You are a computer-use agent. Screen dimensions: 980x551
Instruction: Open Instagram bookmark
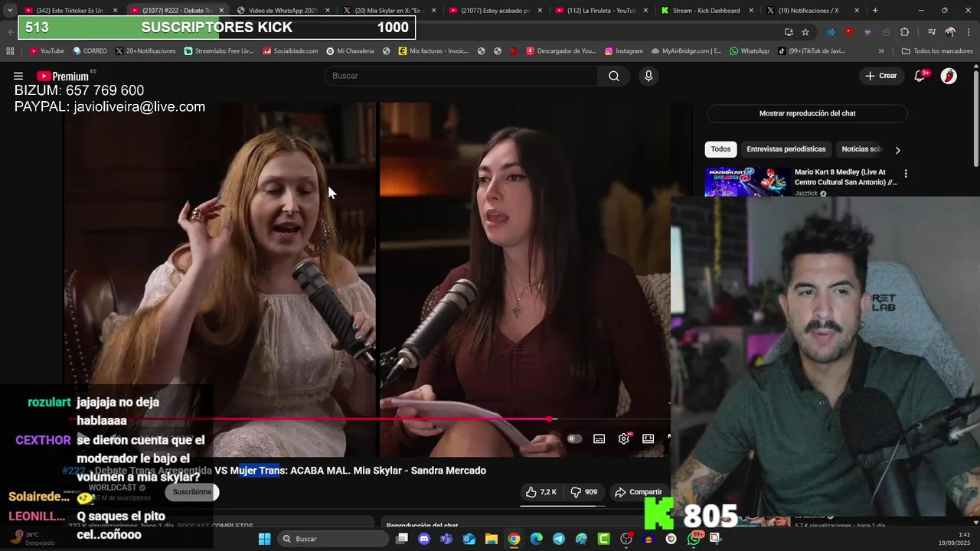pos(624,51)
